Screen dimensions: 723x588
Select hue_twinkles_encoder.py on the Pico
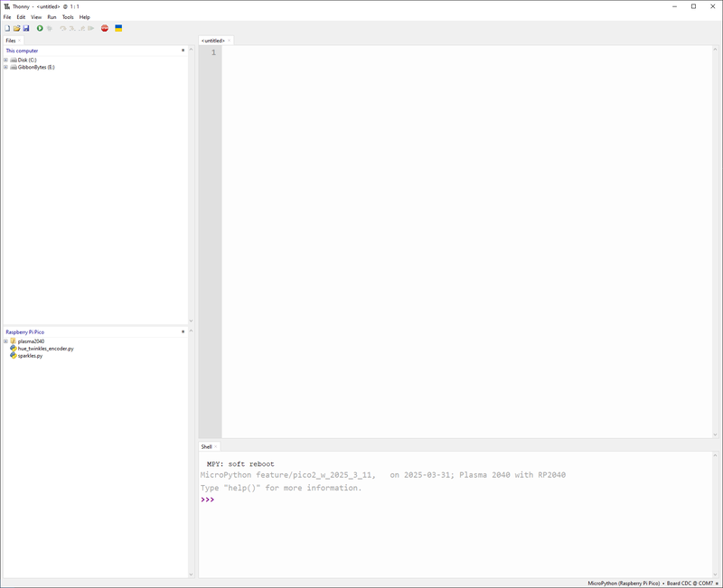click(x=45, y=349)
